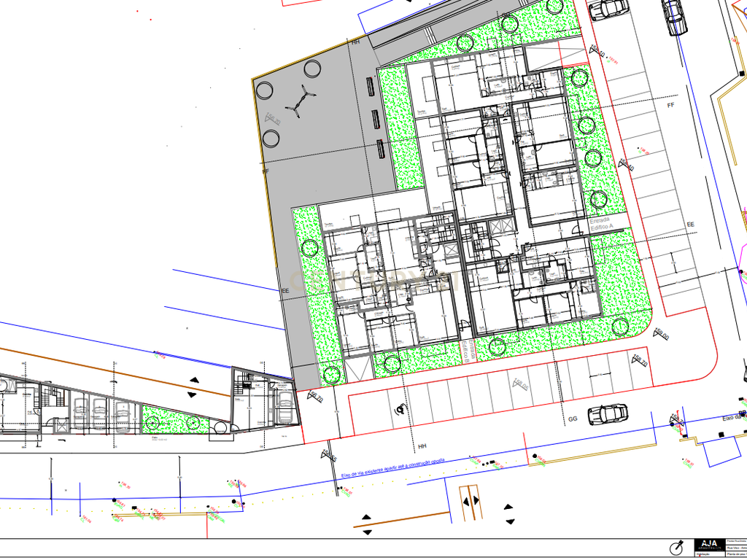The height and width of the screenshot is (560, 747).
Task: Select the blue "Eixo de via existente" road-axis text
Action: coord(393,469)
